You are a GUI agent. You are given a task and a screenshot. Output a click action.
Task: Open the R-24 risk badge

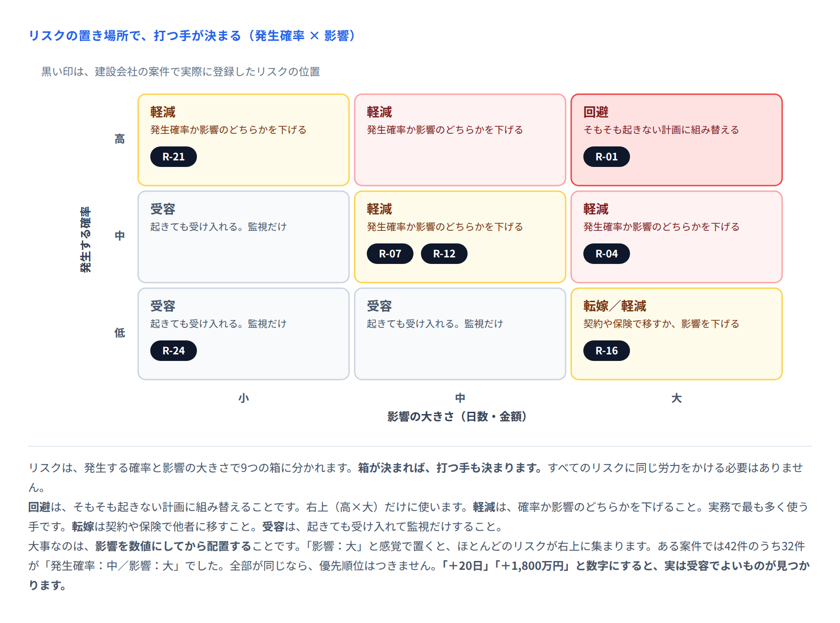[x=173, y=351]
